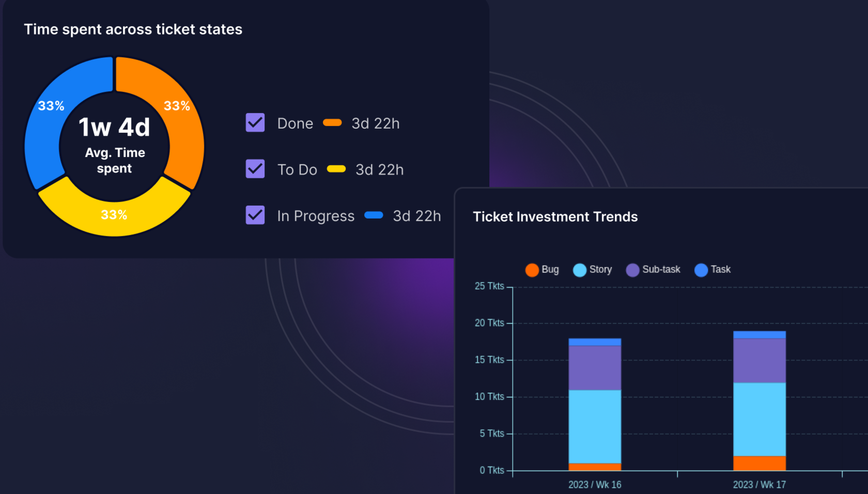This screenshot has height=494, width=868.
Task: Click the purple Sub-task legend dot
Action: tap(632, 270)
